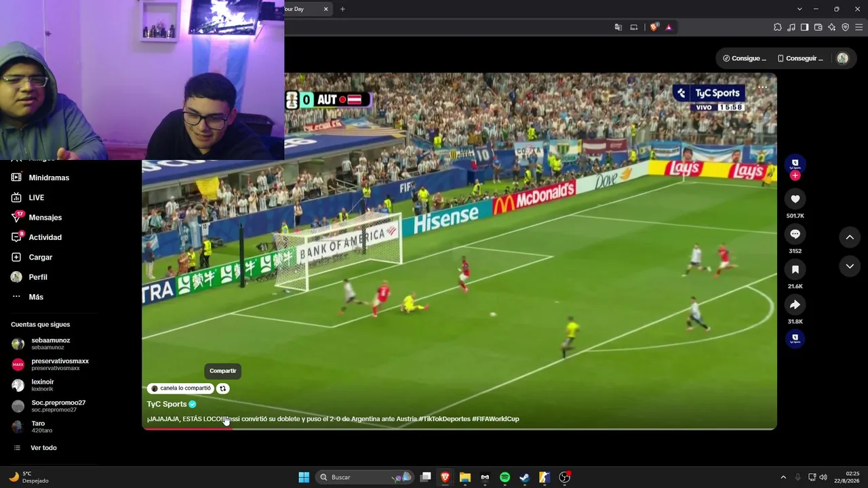Open Soc.prepromoo27 followed account
The width and height of the screenshot is (868, 488).
pyautogui.click(x=48, y=406)
